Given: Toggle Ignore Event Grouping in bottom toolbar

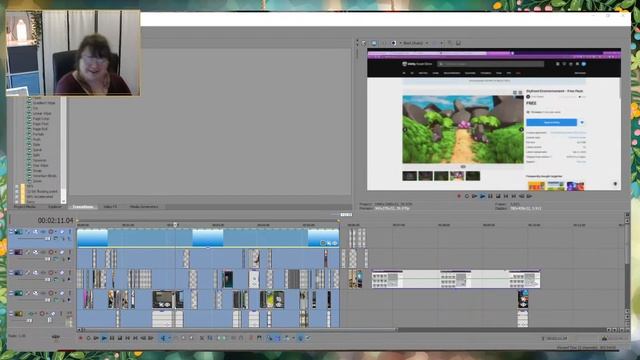Looking at the screenshot, I should (x=307, y=338).
